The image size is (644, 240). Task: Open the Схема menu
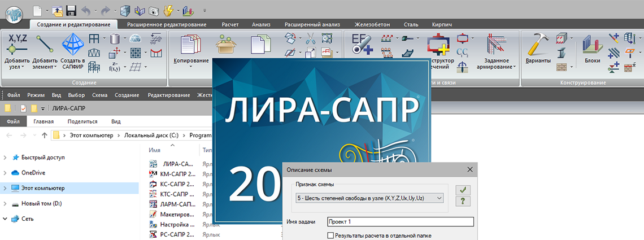coord(99,95)
